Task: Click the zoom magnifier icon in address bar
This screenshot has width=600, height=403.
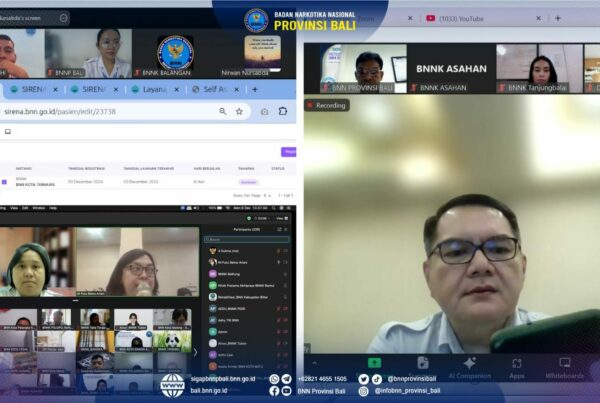Action: point(223,111)
